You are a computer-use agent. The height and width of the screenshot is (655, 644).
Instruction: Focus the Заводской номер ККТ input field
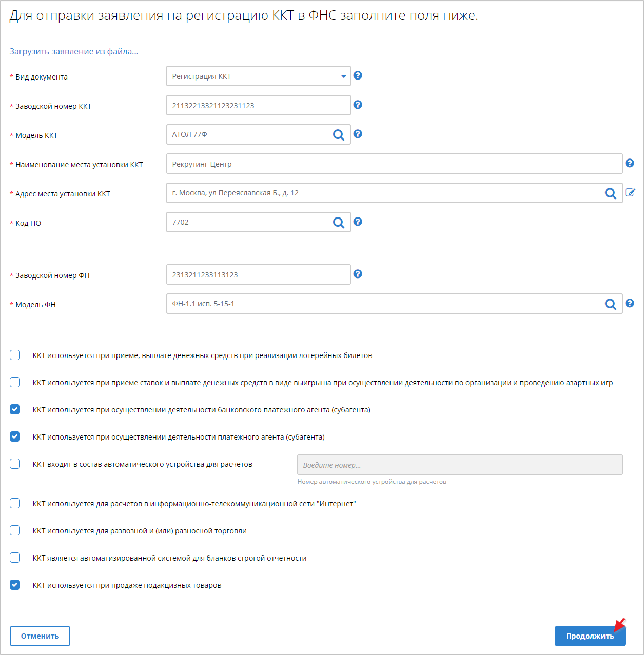(x=259, y=105)
